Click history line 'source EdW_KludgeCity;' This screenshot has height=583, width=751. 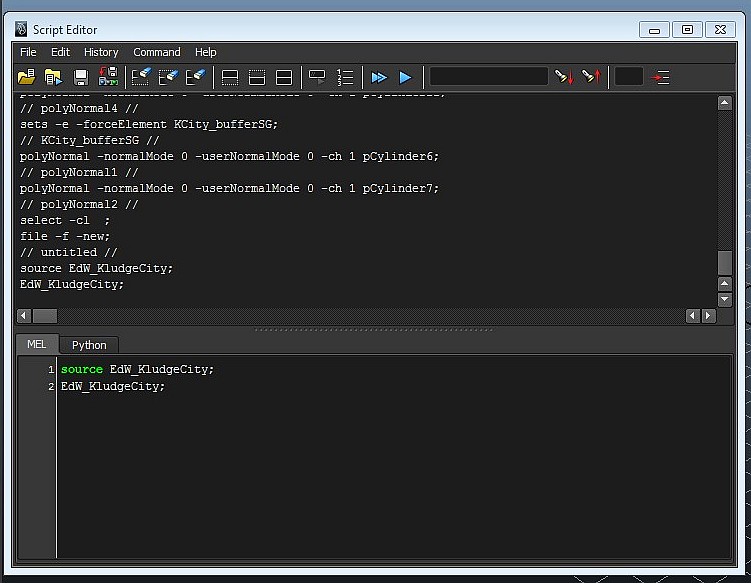(x=96, y=268)
